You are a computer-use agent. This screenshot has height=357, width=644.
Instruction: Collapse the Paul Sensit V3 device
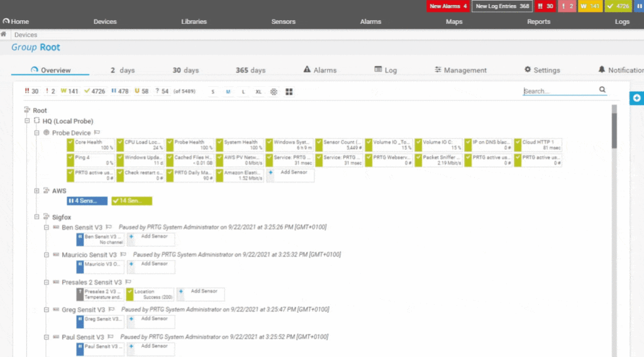pos(47,337)
